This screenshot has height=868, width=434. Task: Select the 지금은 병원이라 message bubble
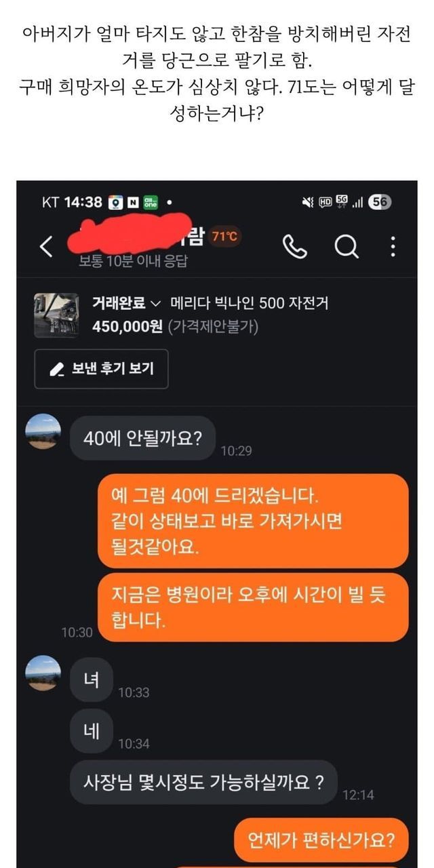point(253,607)
